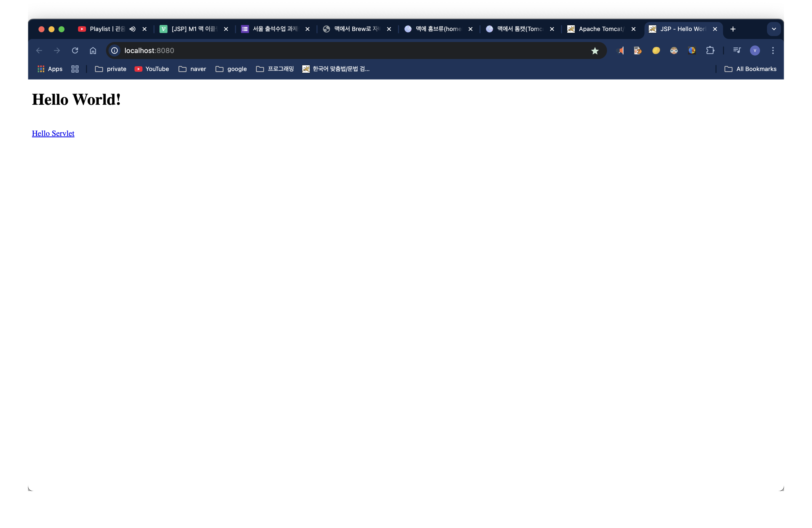
Task: Select the Apache Tomcat tab
Action: pyautogui.click(x=600, y=28)
